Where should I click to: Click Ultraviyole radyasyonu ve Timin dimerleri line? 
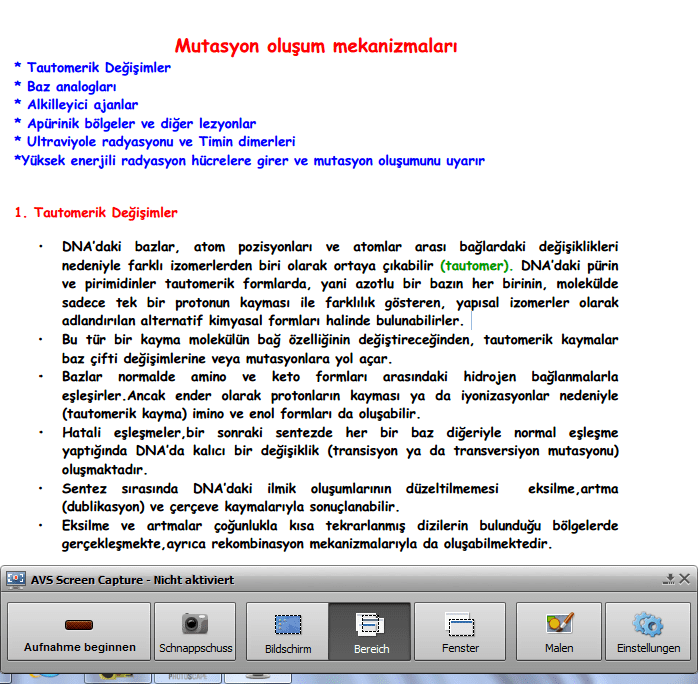161,141
